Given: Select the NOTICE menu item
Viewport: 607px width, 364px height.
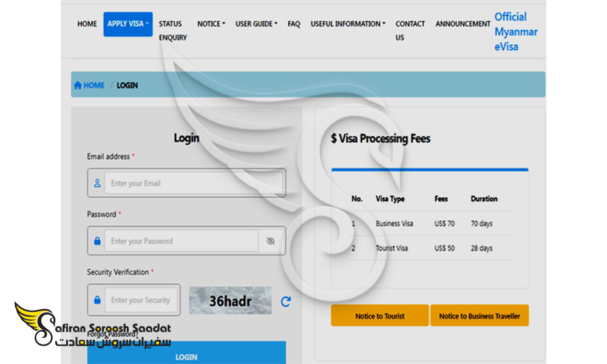Looking at the screenshot, I should 209,24.
